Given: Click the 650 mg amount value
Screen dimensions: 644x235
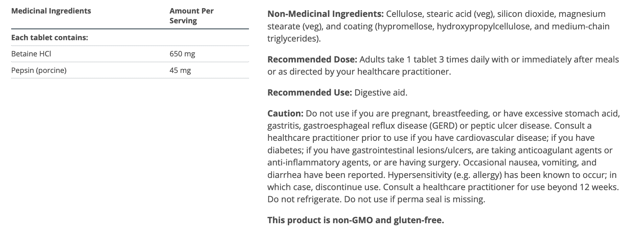Looking at the screenshot, I should pyautogui.click(x=182, y=54).
